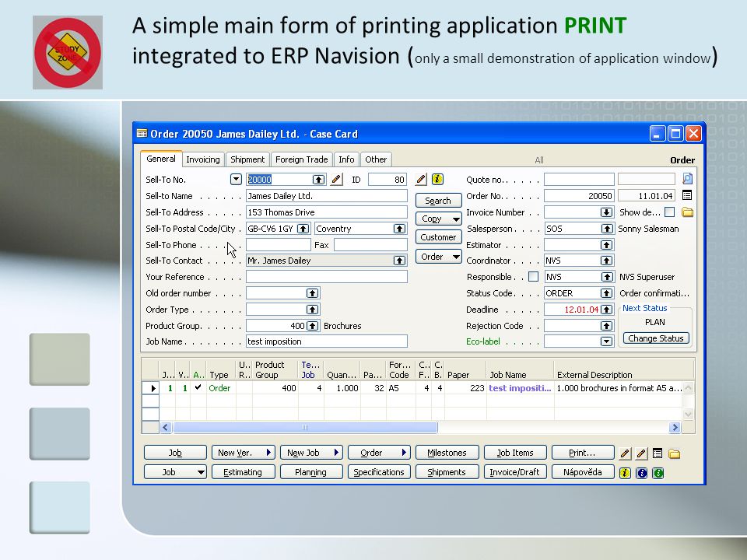Click the pencil icon right of ID field
Image resolution: width=747 pixels, height=560 pixels.
[x=421, y=180]
